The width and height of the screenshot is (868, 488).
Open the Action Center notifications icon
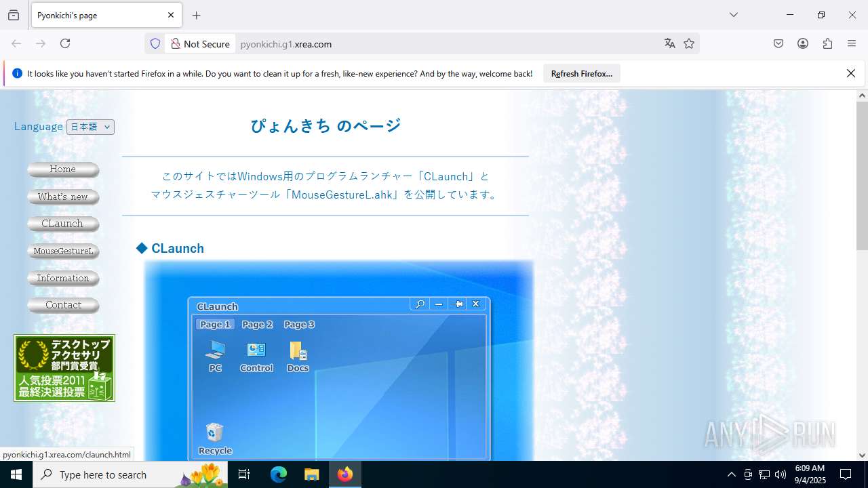click(846, 474)
